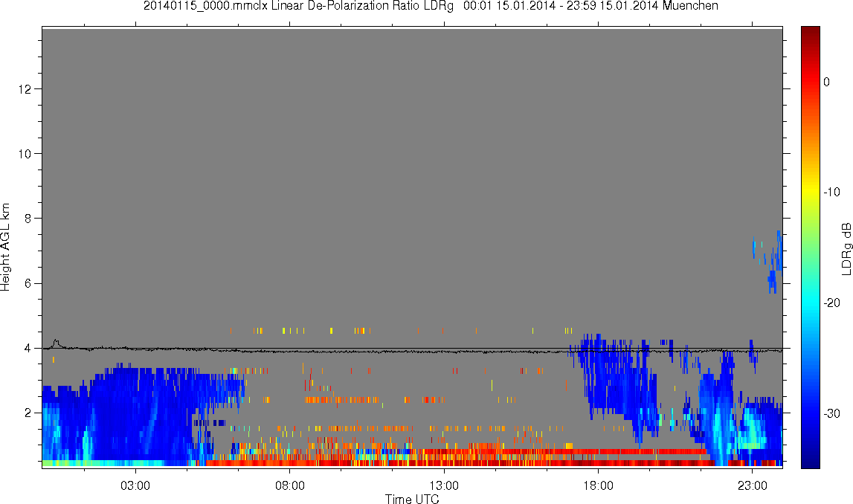This screenshot has width=853, height=504.
Task: Click the 08:00 time tick label
Action: [x=289, y=485]
